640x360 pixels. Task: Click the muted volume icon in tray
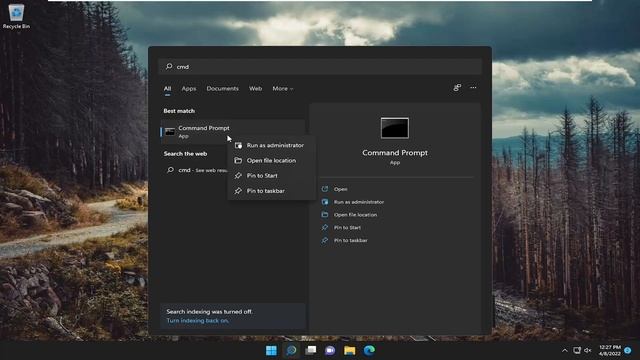pyautogui.click(x=588, y=351)
